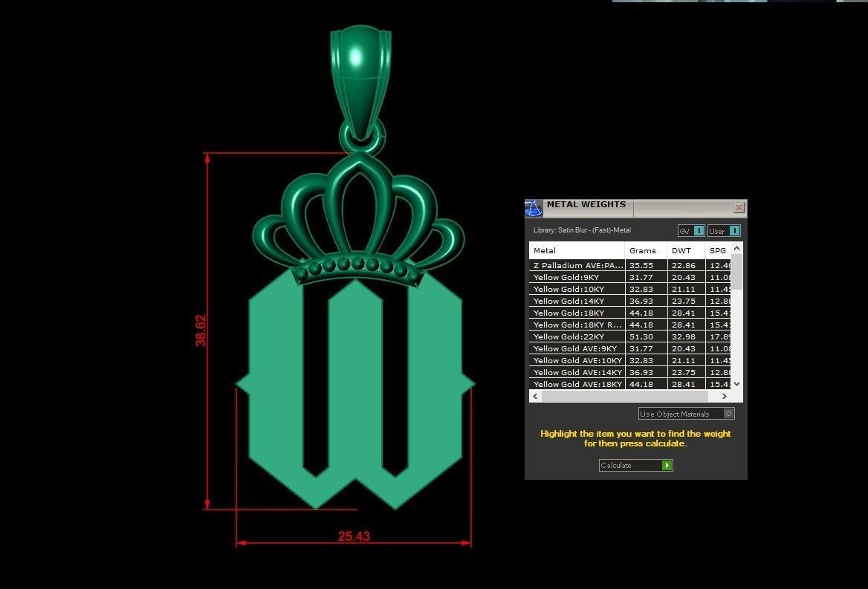Viewport: 868px width, 589px height.
Task: Click the DWT column header
Action: pyautogui.click(x=686, y=250)
